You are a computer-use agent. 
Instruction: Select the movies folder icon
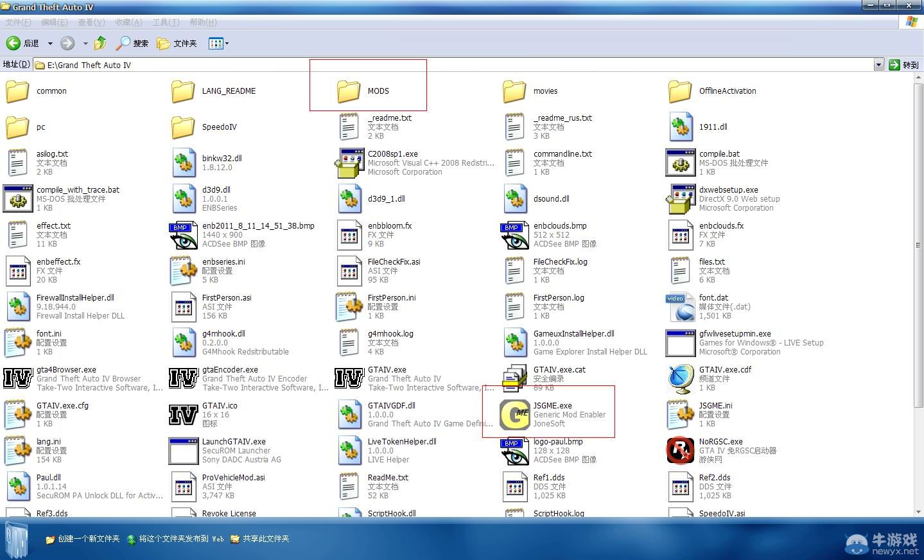(x=514, y=91)
